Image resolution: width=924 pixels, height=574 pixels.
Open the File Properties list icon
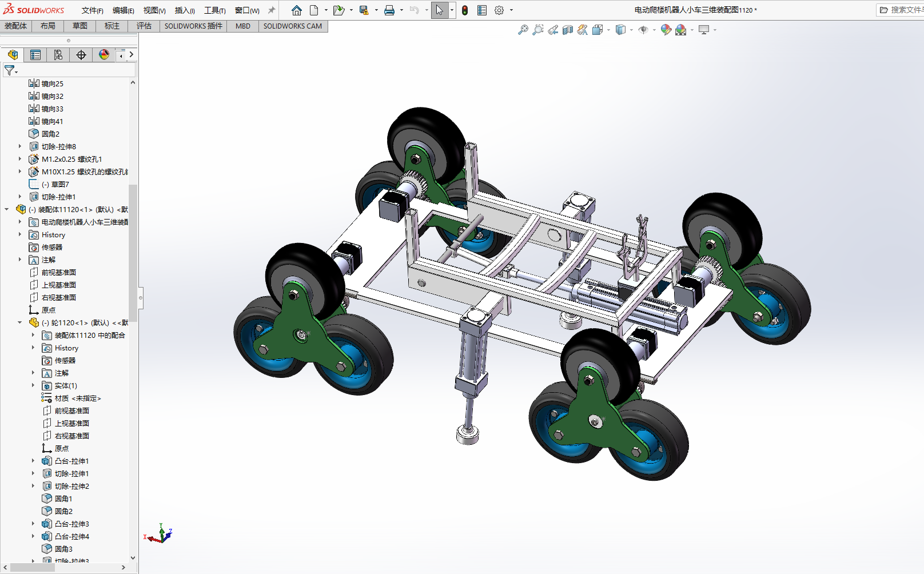[x=482, y=10]
